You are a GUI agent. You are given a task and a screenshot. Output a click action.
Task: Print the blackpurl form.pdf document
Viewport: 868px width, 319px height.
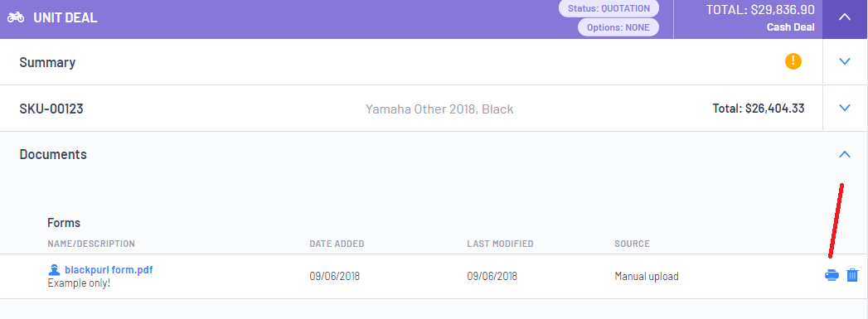coord(832,275)
